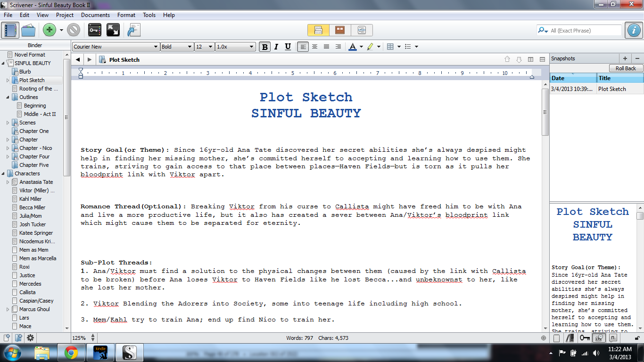Take a new snapshot with plus button
The image size is (644, 362).
coord(625,58)
